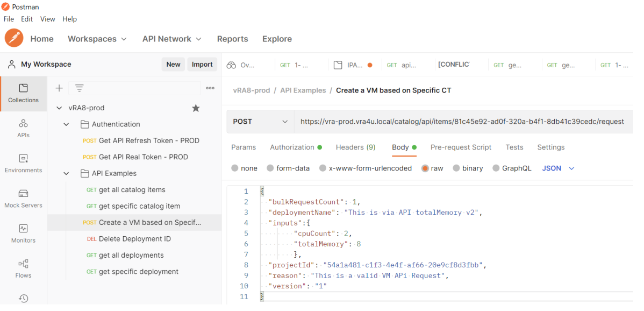Open the Mock Servers sidebar panel
The height and width of the screenshot is (311, 644).
point(23,199)
